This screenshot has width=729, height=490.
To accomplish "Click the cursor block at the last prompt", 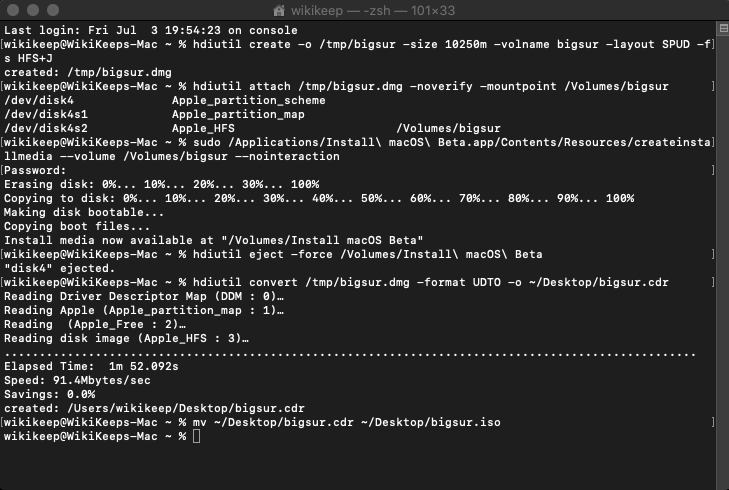I will point(197,436).
